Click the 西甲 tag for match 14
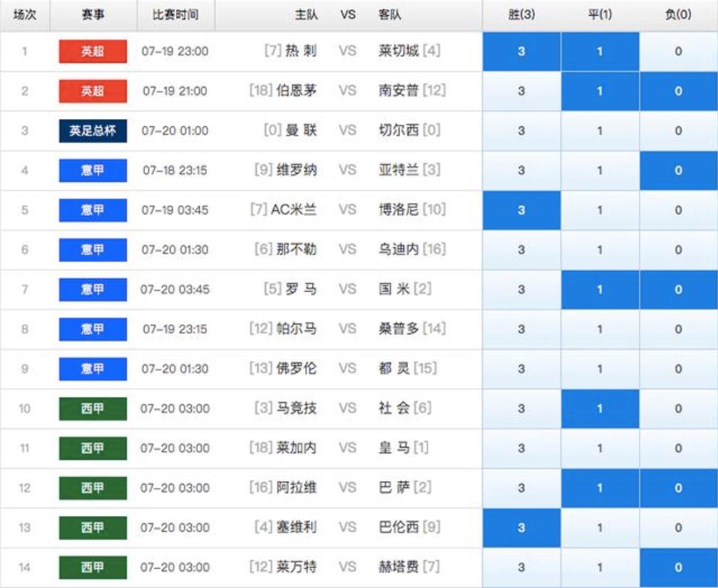The image size is (718, 588). pyautogui.click(x=93, y=567)
